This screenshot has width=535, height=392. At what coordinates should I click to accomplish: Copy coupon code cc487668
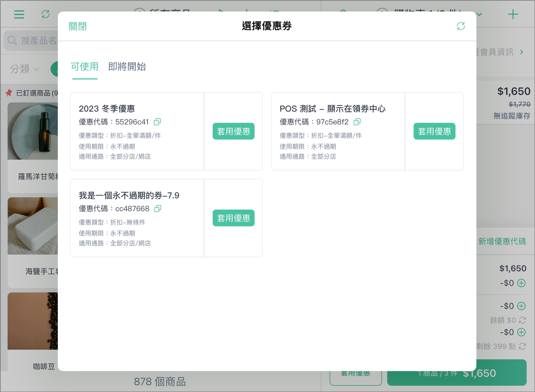pyautogui.click(x=158, y=209)
